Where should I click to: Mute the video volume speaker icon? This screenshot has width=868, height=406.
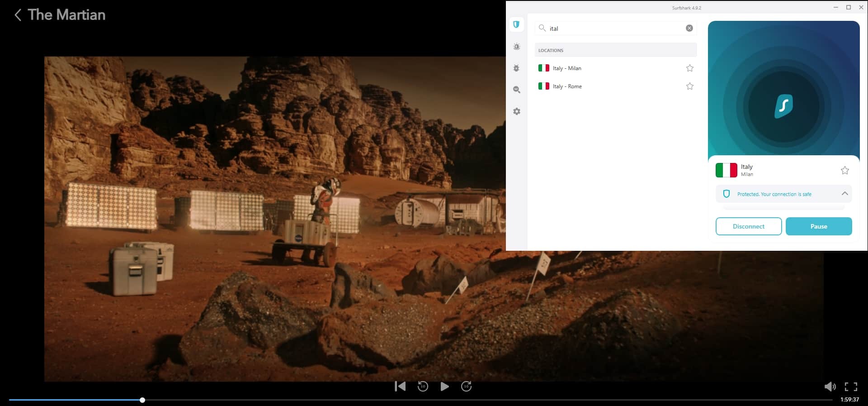[x=830, y=387]
